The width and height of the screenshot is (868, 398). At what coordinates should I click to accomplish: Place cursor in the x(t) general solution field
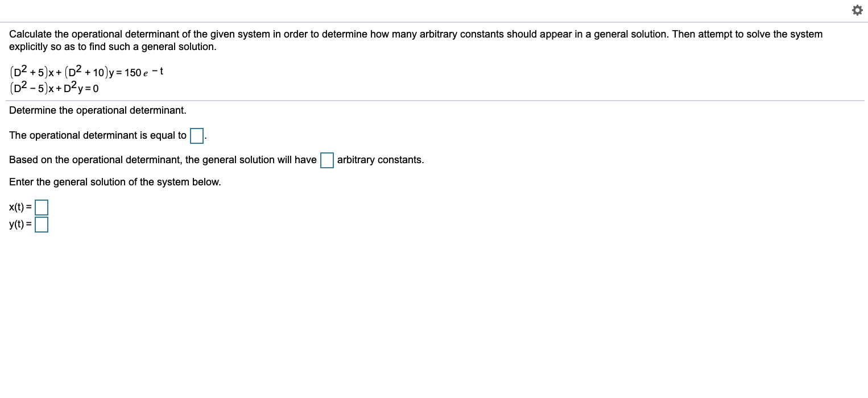[x=41, y=207]
